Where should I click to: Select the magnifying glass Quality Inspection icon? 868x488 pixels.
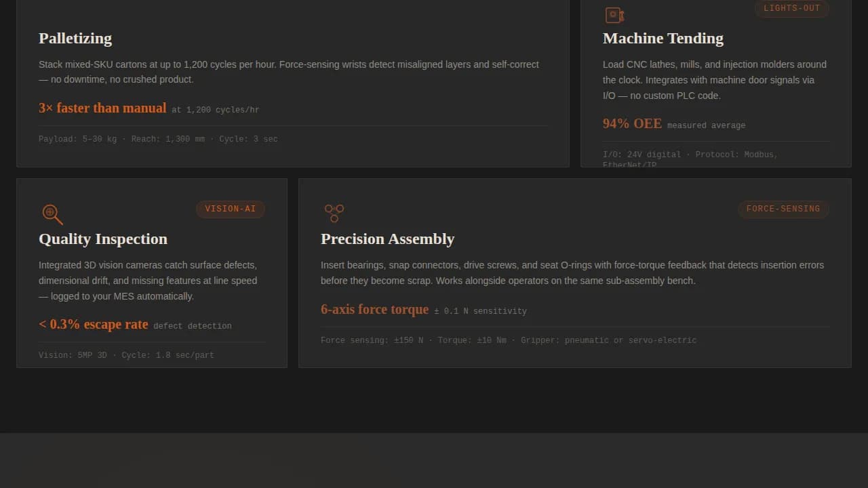(52, 214)
